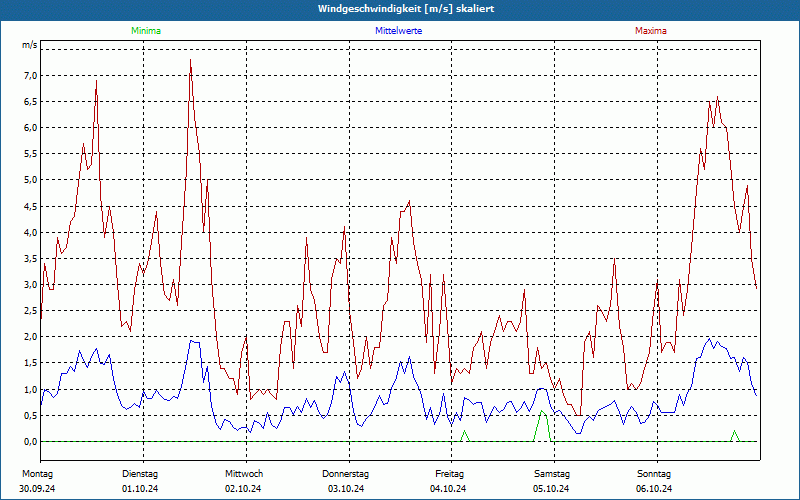Click the Donnerstag day label

click(x=345, y=474)
